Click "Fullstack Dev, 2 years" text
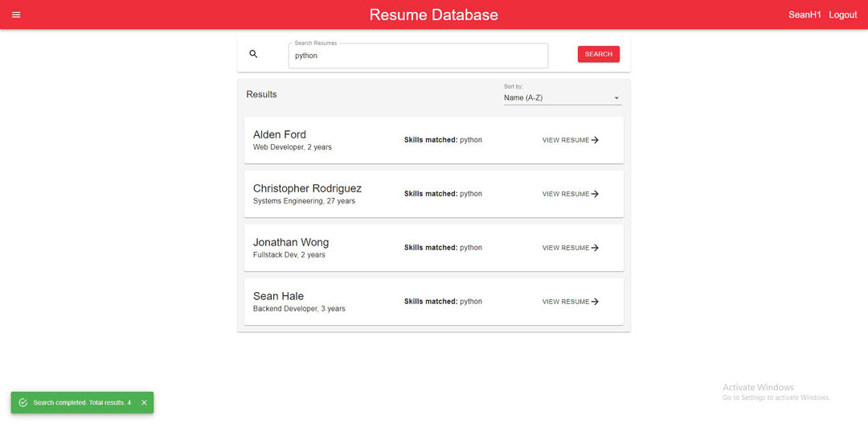 [289, 255]
